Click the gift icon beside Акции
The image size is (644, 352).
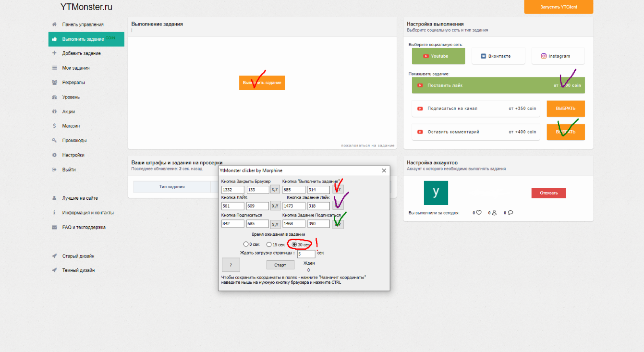(54, 111)
